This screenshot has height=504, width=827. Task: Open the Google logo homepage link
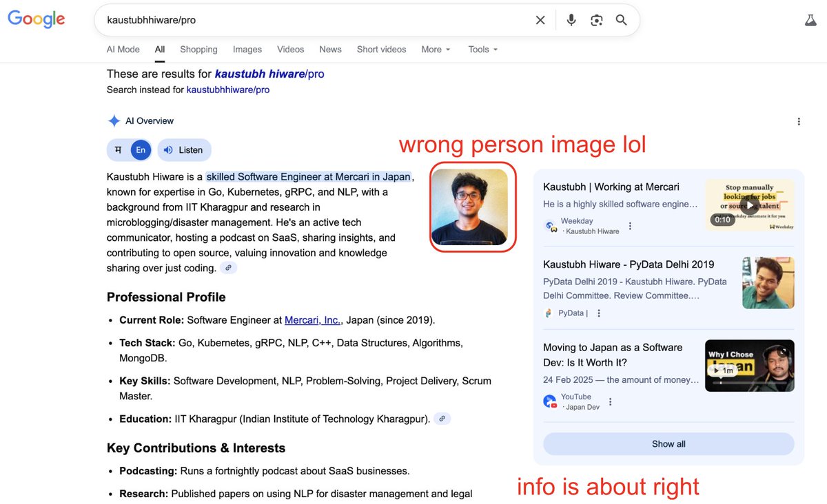(x=37, y=19)
